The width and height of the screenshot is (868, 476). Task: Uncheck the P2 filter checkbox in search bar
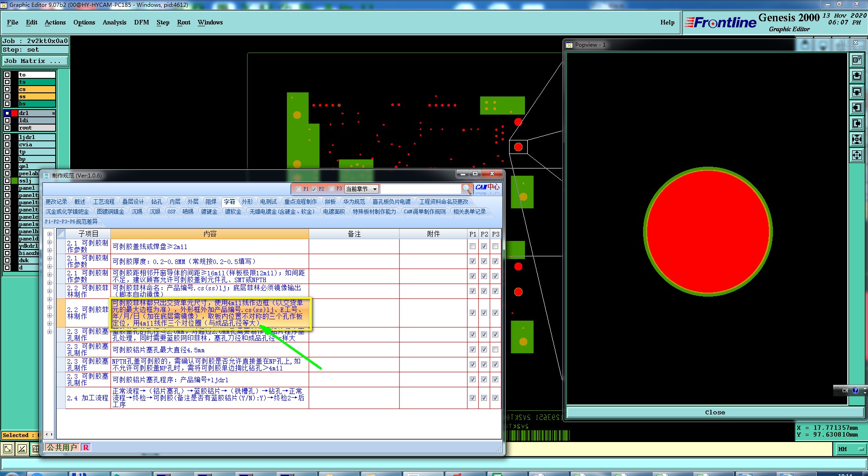click(x=314, y=189)
